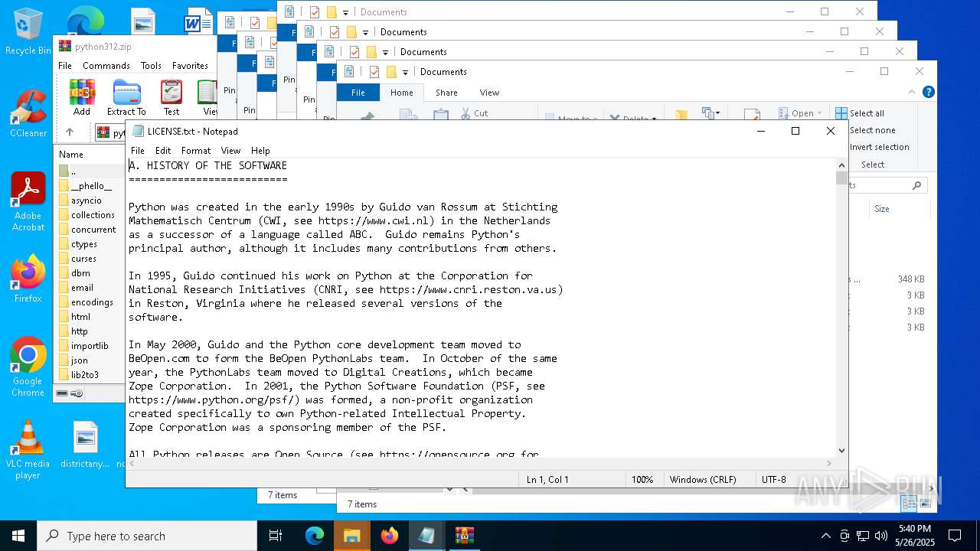Switch to WinRAR on the taskbar
Image resolution: width=980 pixels, height=551 pixels.
pyautogui.click(x=465, y=536)
